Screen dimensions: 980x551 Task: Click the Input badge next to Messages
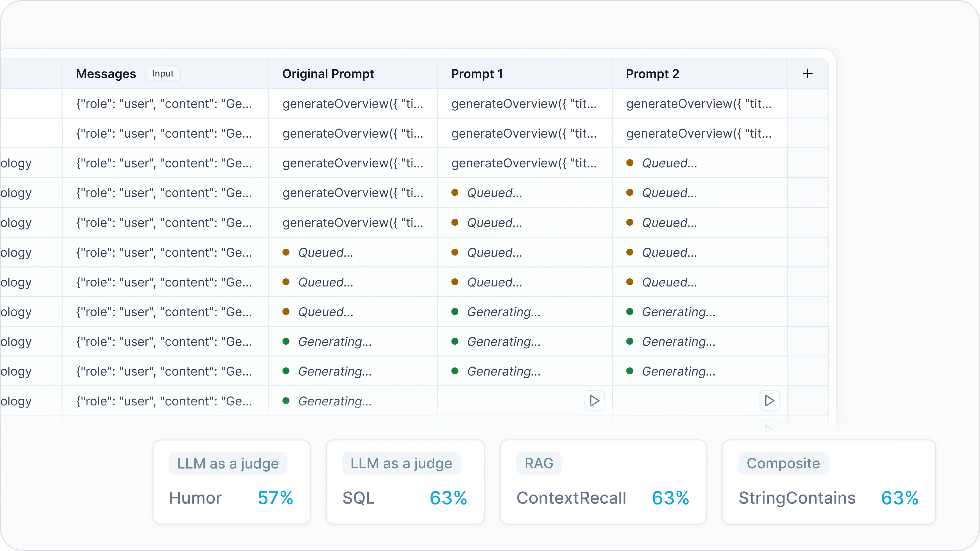(x=163, y=73)
